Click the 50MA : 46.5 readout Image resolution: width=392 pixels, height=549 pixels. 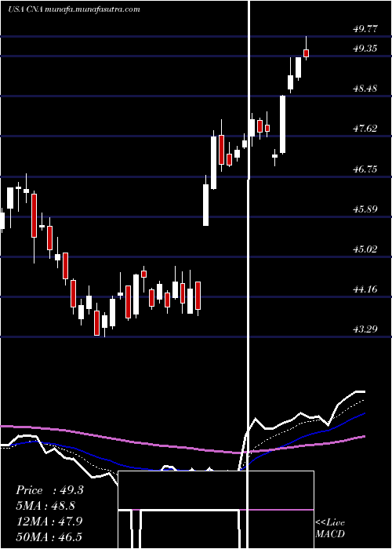pyautogui.click(x=49, y=536)
